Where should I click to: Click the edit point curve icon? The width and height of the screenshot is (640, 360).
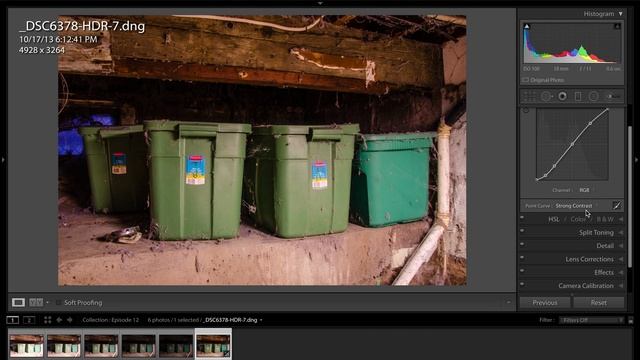coord(616,205)
